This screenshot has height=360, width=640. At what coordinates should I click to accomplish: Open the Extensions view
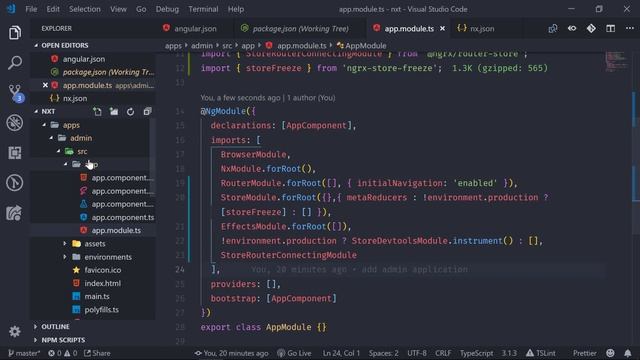pyautogui.click(x=15, y=153)
